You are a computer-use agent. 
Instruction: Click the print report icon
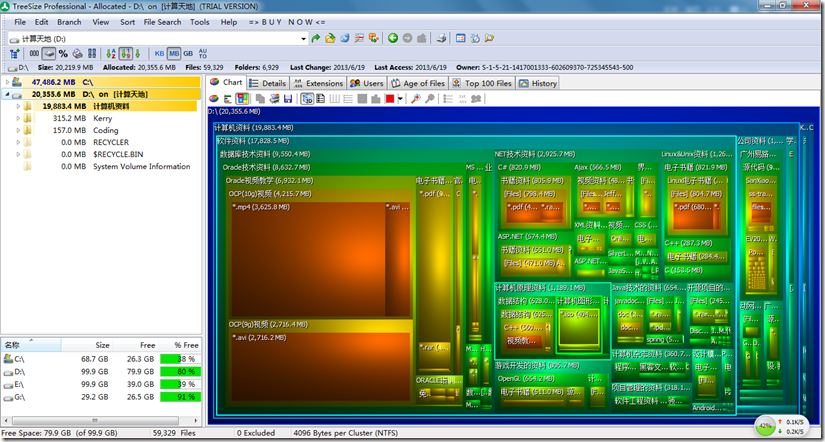442,38
